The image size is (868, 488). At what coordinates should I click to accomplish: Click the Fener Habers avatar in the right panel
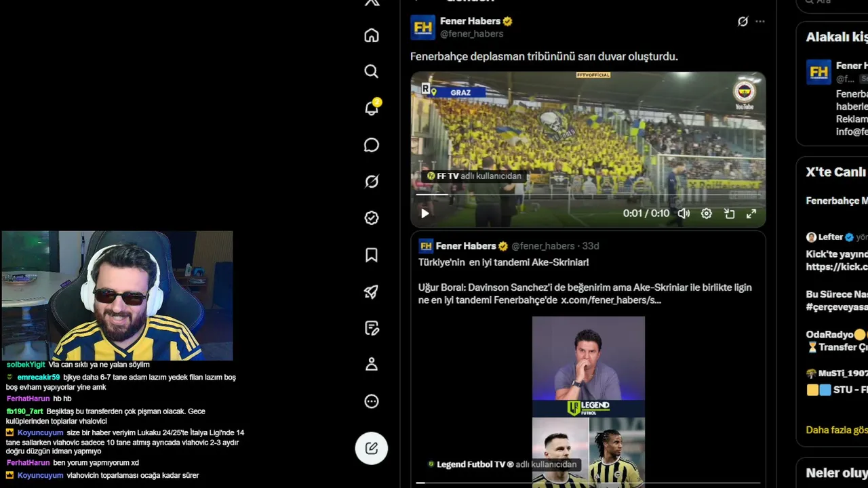(x=818, y=72)
